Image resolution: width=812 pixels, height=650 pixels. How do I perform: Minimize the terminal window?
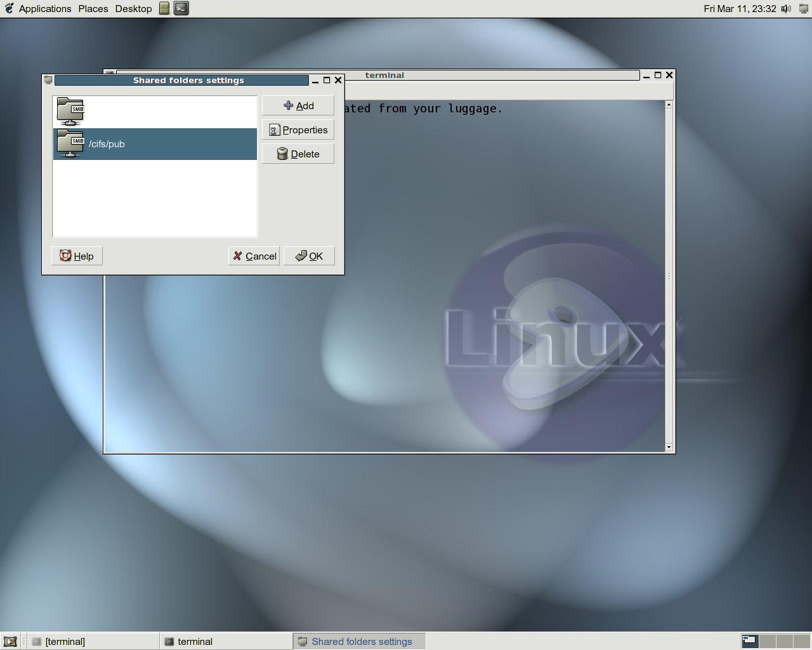pos(646,75)
